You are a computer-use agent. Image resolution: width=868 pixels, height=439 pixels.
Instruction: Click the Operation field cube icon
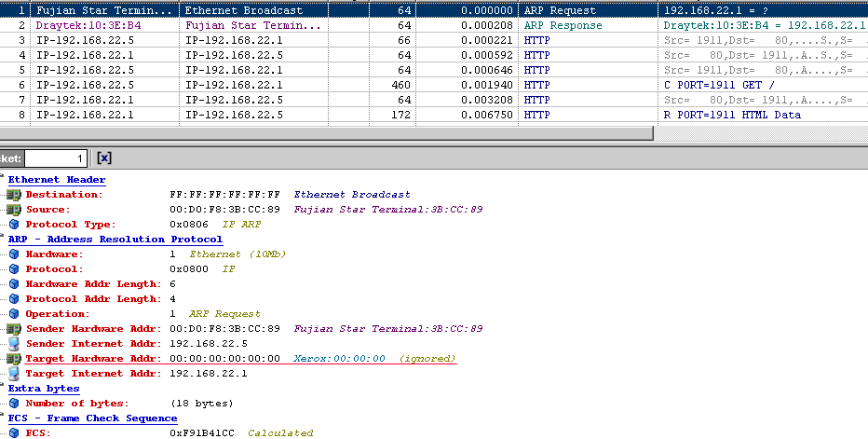pyautogui.click(x=13, y=314)
